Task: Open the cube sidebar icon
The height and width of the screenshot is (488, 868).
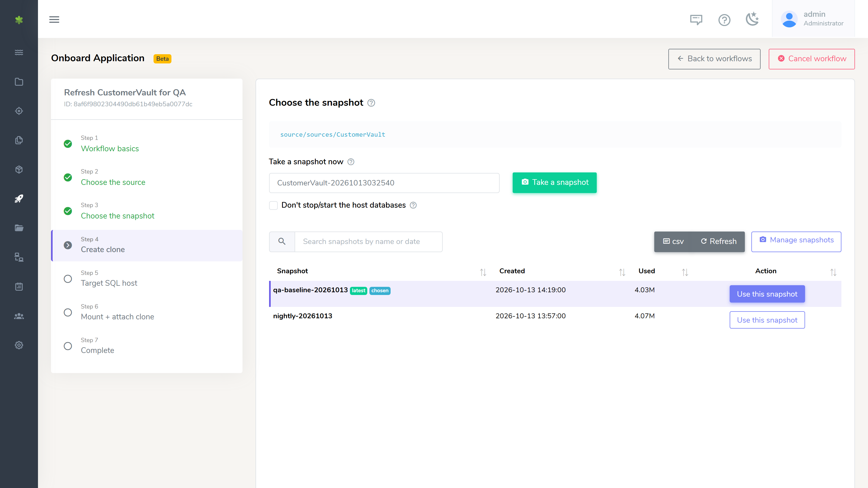Action: pyautogui.click(x=19, y=169)
